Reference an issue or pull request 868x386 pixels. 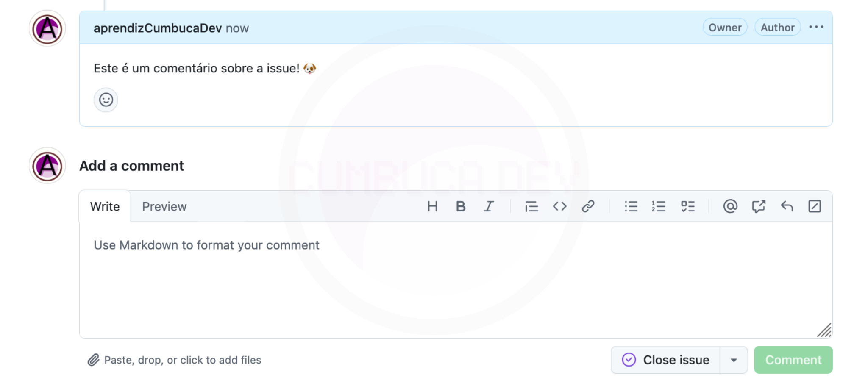pyautogui.click(x=759, y=206)
